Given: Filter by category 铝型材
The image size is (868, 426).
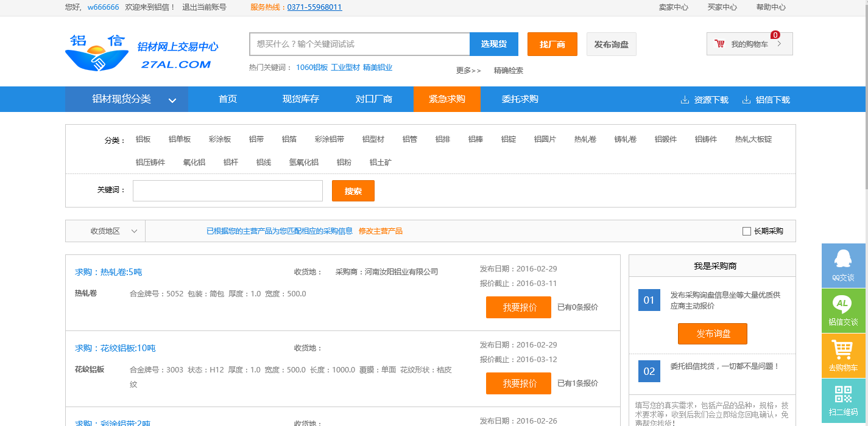Looking at the screenshot, I should [x=373, y=139].
